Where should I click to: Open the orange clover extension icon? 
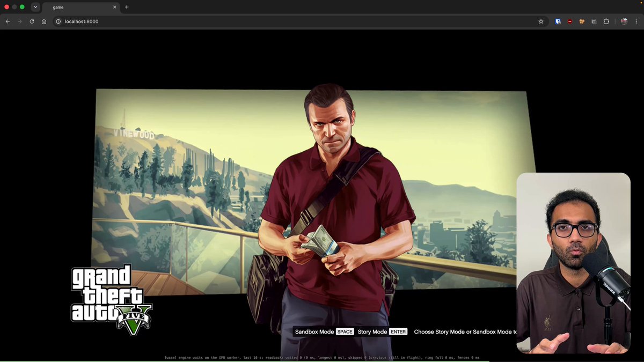(x=582, y=21)
